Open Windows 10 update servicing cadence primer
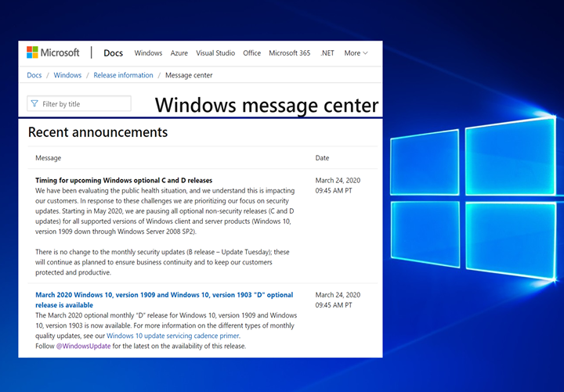The width and height of the screenshot is (564, 392). (172, 336)
